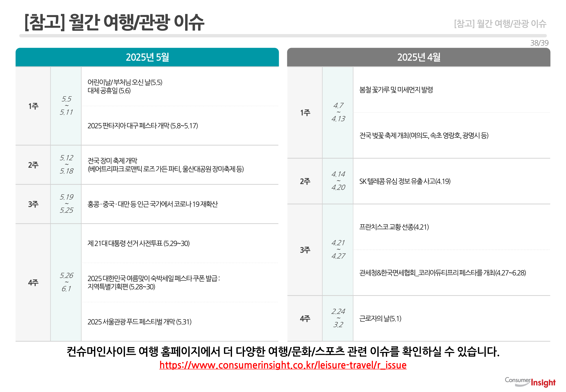The width and height of the screenshot is (566, 392).
Task: Click the 판타지아 대구 페스타 개막 entry
Action: (x=143, y=126)
